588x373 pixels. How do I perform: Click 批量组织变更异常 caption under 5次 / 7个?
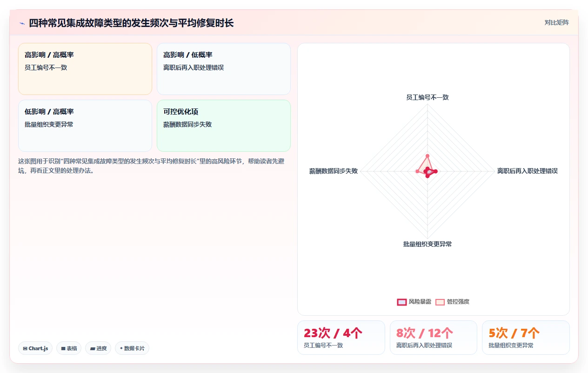[511, 346]
